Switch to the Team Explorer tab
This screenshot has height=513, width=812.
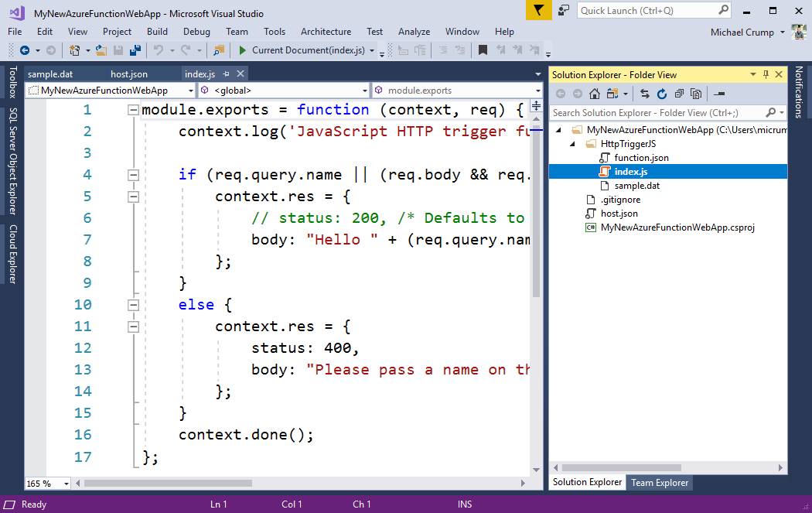click(660, 482)
